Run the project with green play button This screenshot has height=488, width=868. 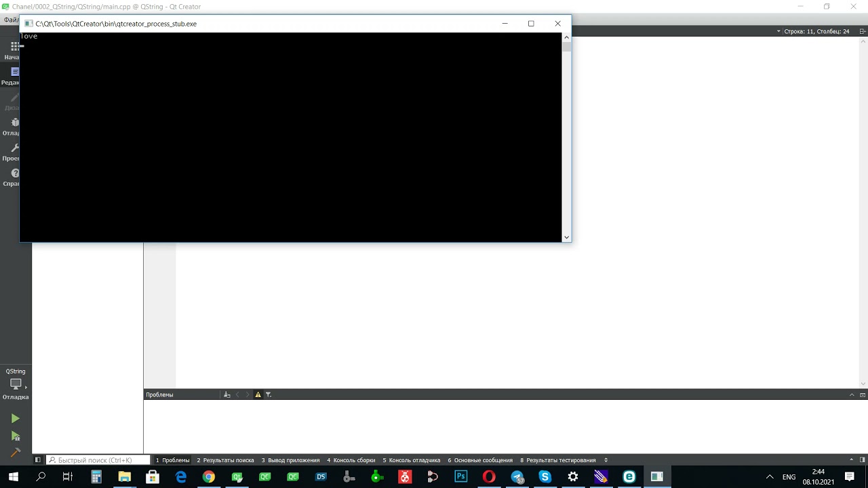pos(15,419)
